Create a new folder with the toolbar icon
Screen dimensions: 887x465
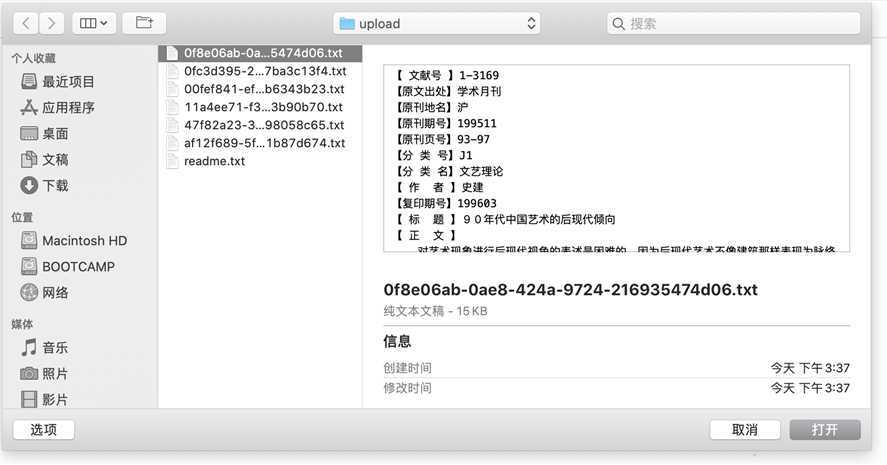(x=144, y=23)
